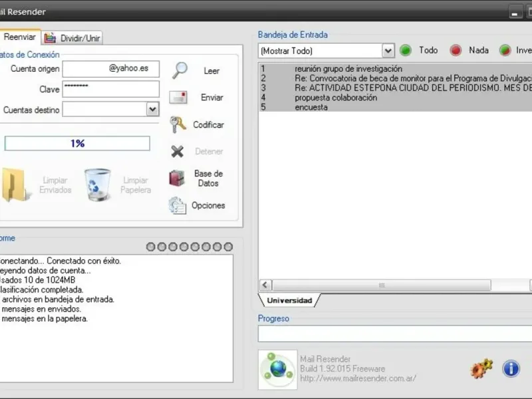Image resolution: width=532 pixels, height=399 pixels.
Task: Click the Enviar button label
Action: click(211, 98)
